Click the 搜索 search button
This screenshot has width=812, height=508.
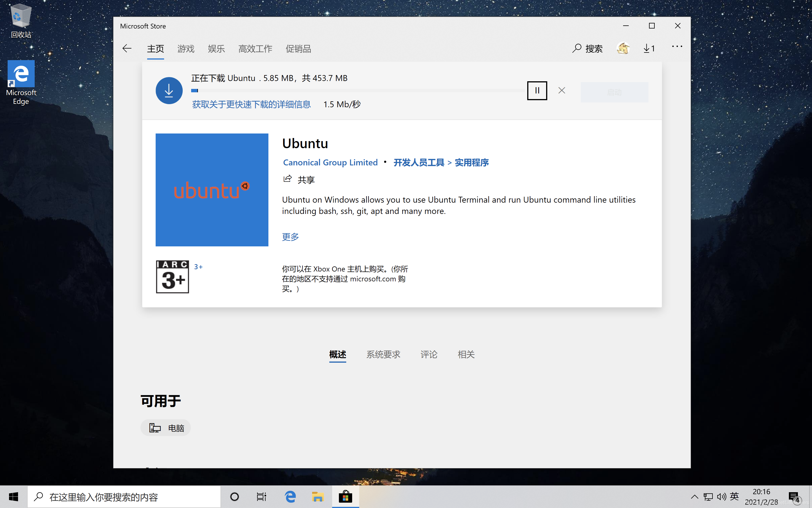click(x=588, y=48)
